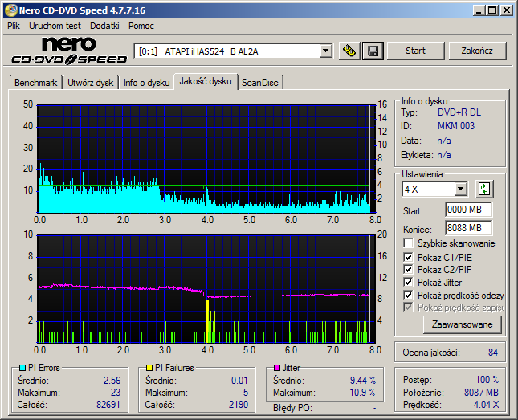Open the 4 X speed dropdown
This screenshot has height=420, width=518.
pos(460,189)
